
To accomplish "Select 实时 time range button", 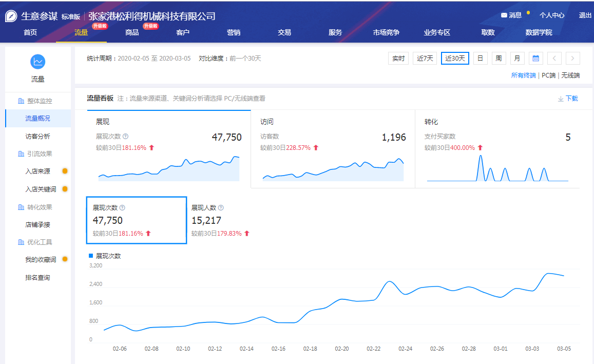I will [x=398, y=59].
